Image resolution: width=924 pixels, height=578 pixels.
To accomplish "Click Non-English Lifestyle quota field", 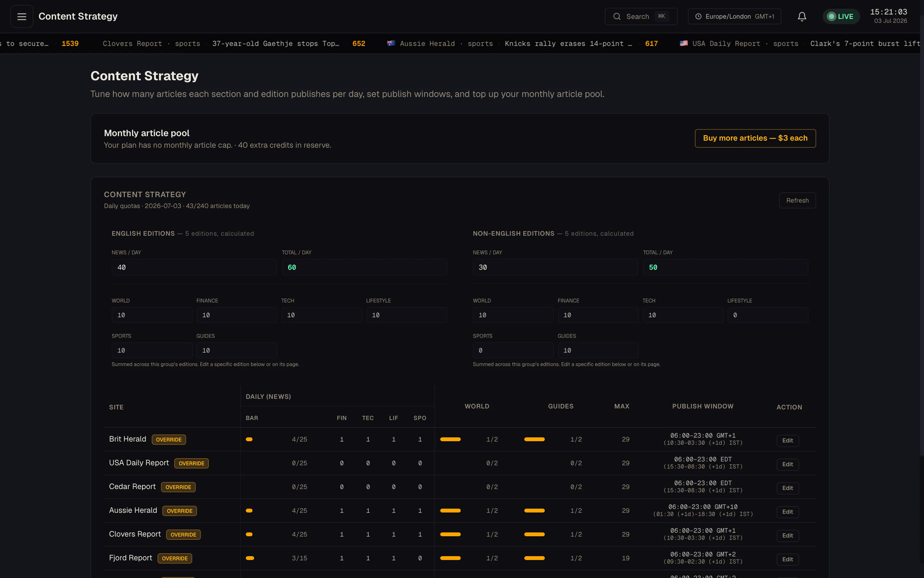I will click(767, 315).
